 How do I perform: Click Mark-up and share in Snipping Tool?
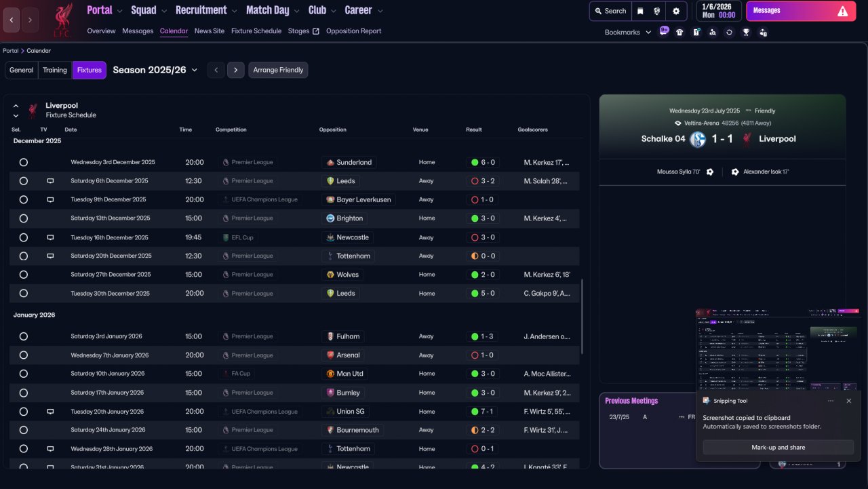pos(778,448)
